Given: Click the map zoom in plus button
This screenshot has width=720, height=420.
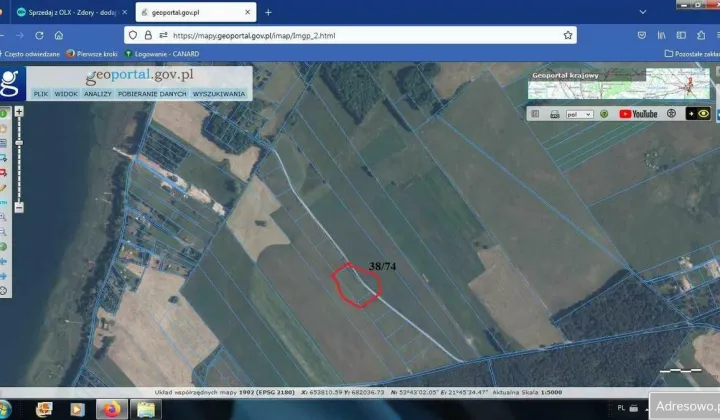Looking at the screenshot, I should 19,112.
